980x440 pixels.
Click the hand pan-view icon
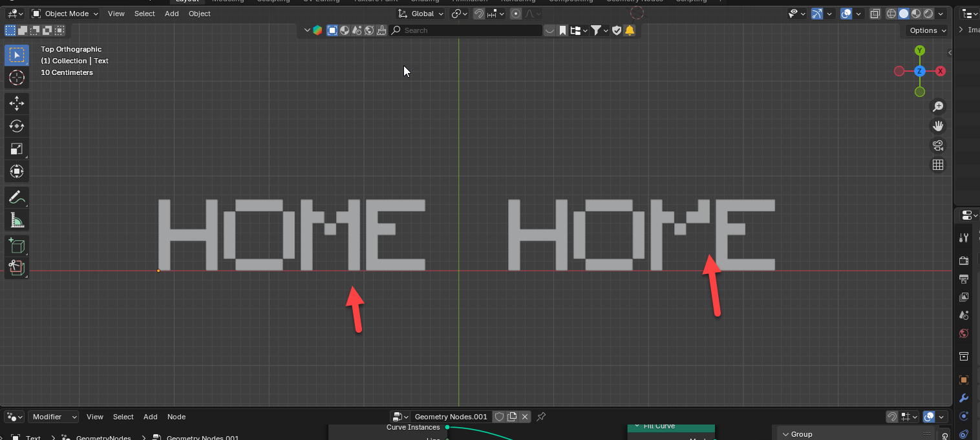coord(938,126)
